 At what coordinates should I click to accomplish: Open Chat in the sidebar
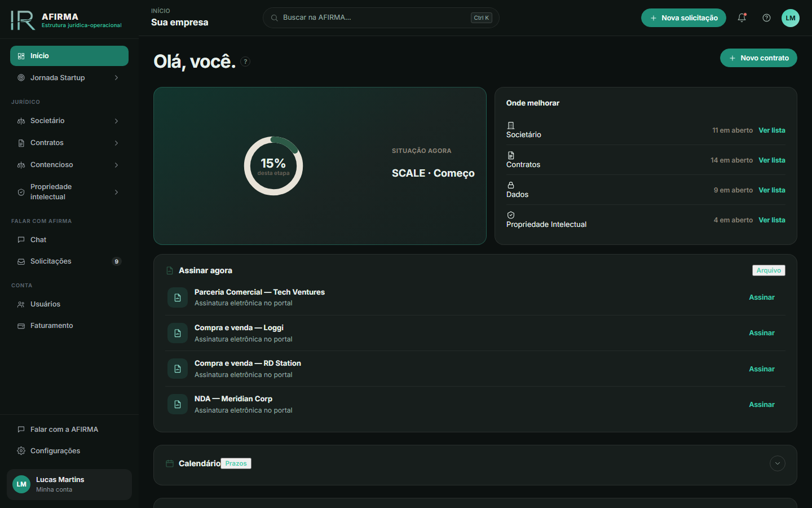[69, 240]
